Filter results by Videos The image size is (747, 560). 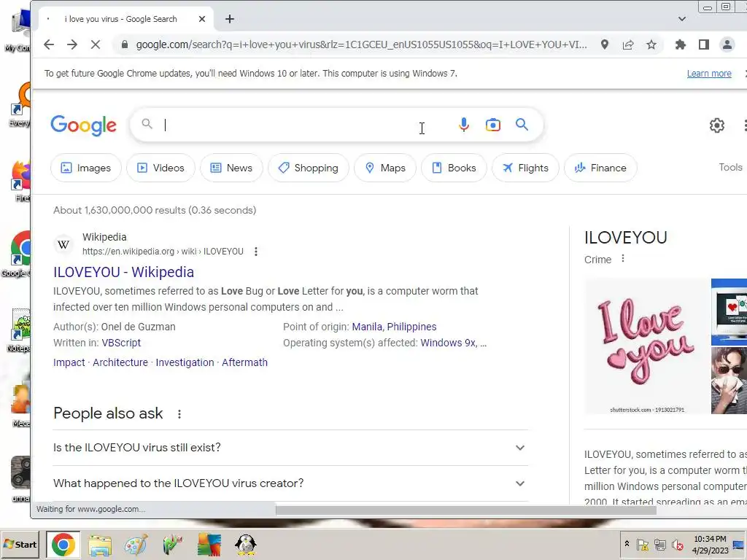[160, 168]
